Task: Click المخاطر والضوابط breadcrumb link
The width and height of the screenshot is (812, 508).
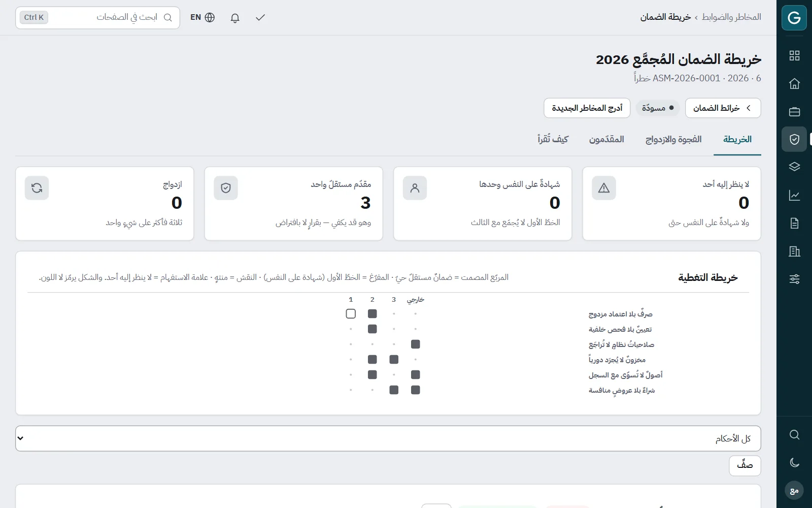Action: pyautogui.click(x=731, y=17)
